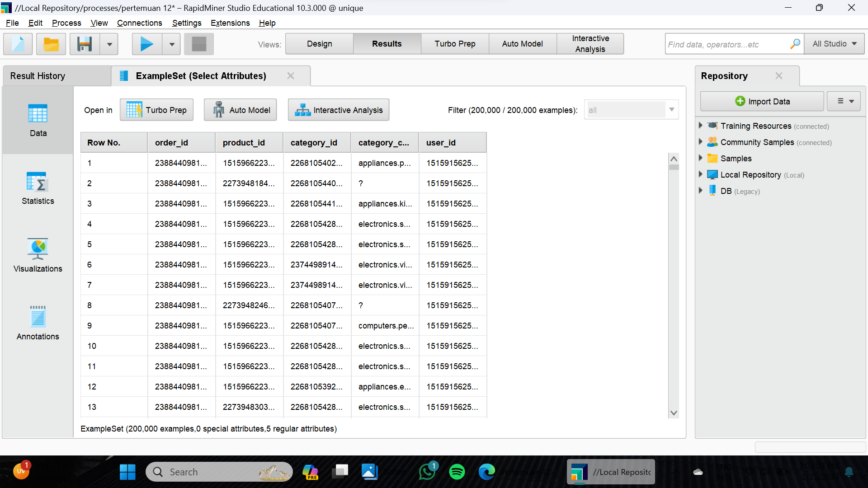868x488 pixels.
Task: Expand the Training Resources tree node
Action: pos(700,126)
